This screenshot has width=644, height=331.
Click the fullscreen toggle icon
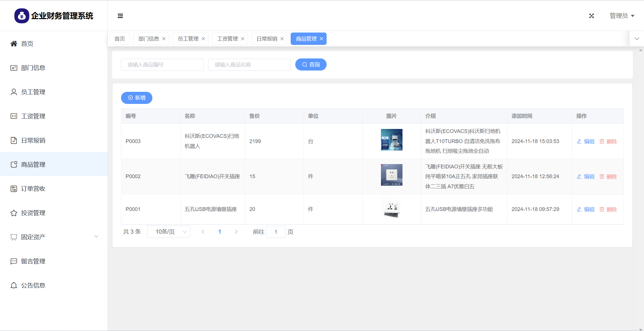point(591,16)
